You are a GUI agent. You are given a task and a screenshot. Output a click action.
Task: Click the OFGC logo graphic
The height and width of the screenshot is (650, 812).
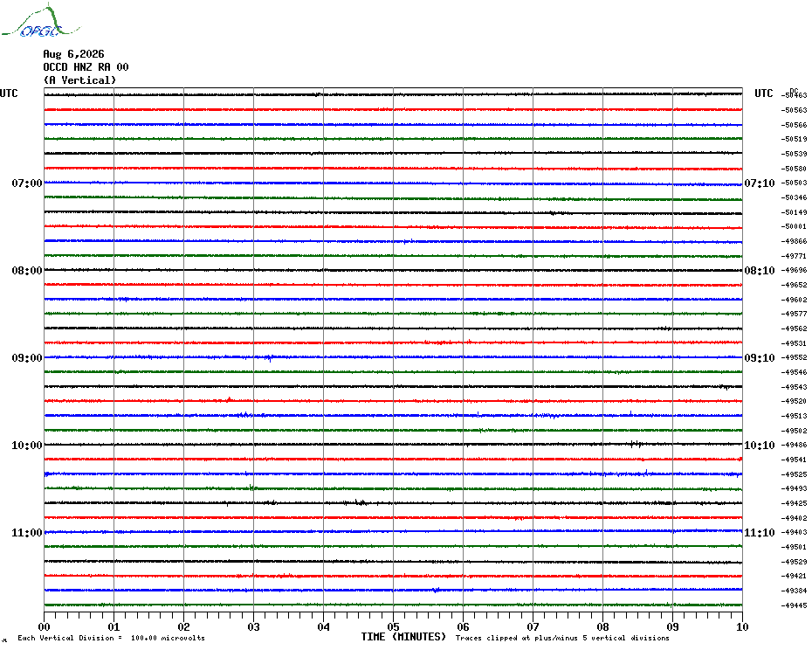[41, 21]
